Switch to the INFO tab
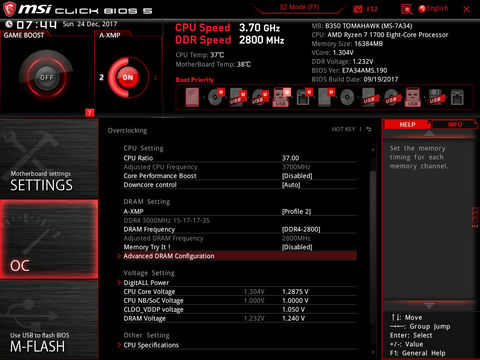The width and height of the screenshot is (480, 360). click(x=455, y=124)
